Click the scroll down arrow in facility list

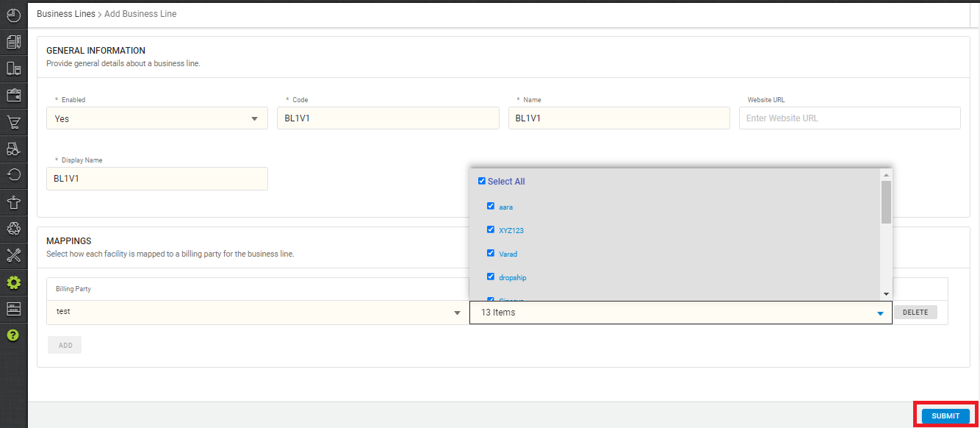click(886, 293)
